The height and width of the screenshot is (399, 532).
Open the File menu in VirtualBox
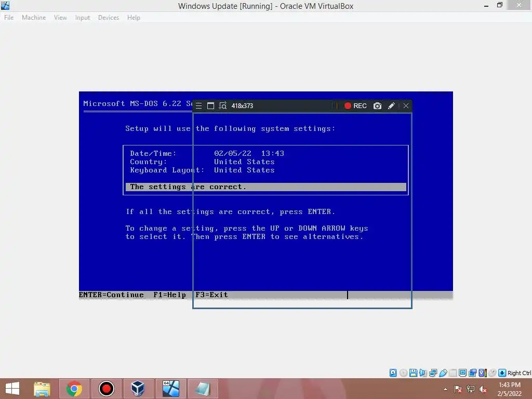point(9,17)
